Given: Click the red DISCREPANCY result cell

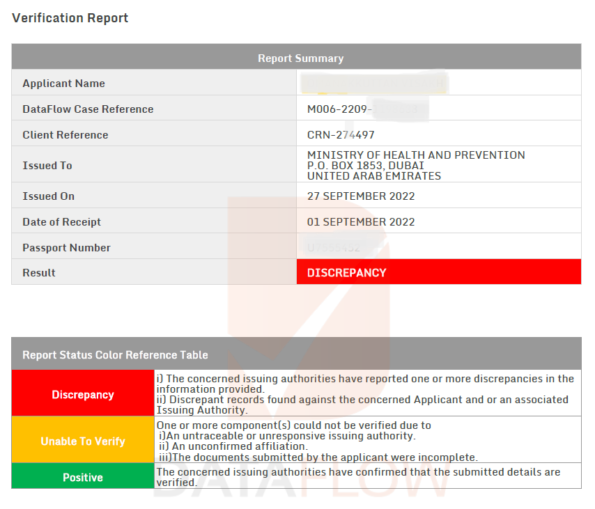Looking at the screenshot, I should pos(439,272).
